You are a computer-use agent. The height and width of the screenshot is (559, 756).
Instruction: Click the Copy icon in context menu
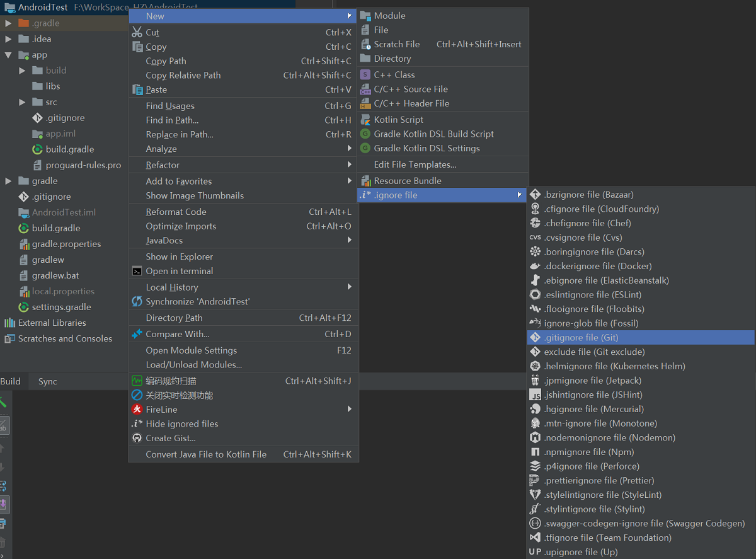coord(137,47)
